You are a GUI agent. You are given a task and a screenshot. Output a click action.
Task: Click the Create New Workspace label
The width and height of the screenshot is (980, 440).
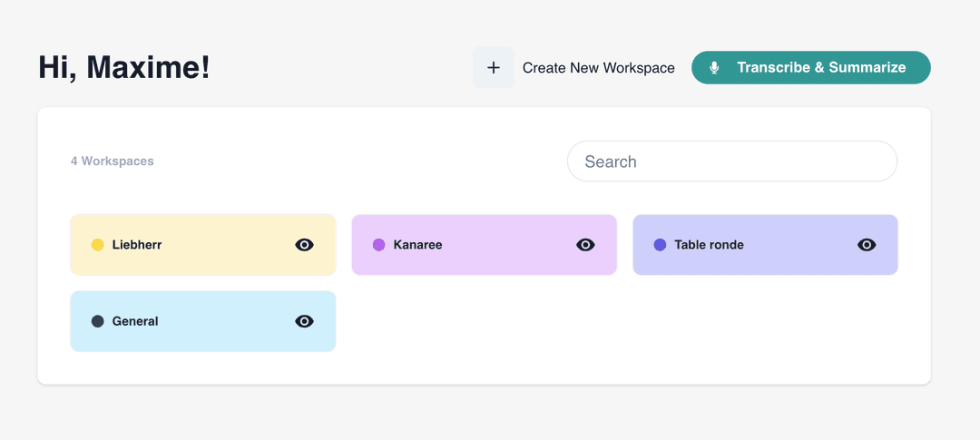pyautogui.click(x=598, y=68)
